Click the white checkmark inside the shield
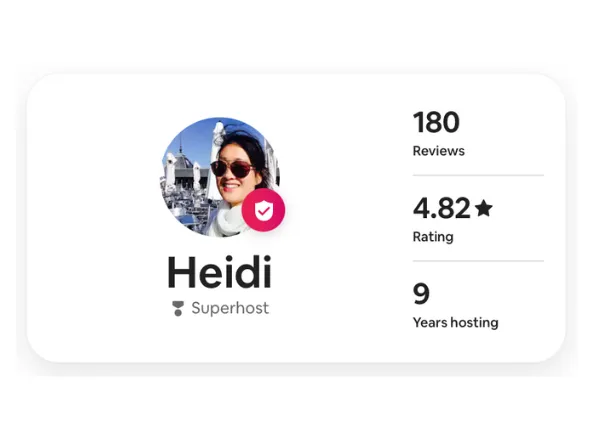This screenshot has width=594, height=438. (264, 211)
